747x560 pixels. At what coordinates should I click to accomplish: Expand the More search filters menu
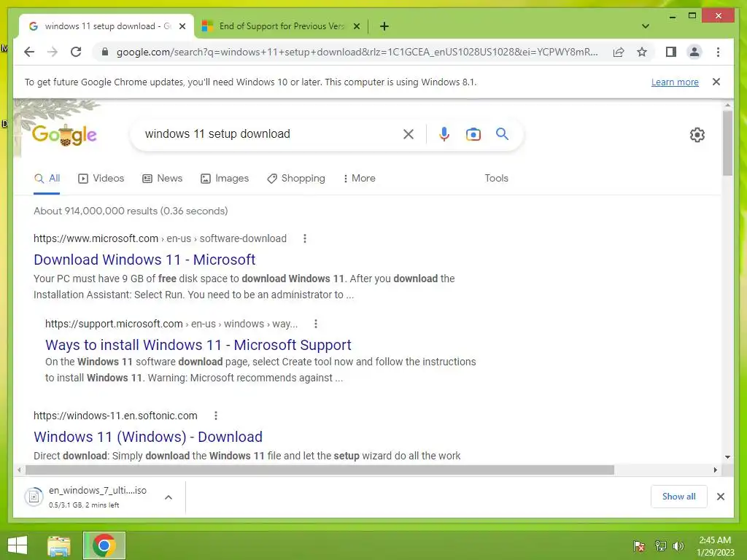(x=359, y=179)
